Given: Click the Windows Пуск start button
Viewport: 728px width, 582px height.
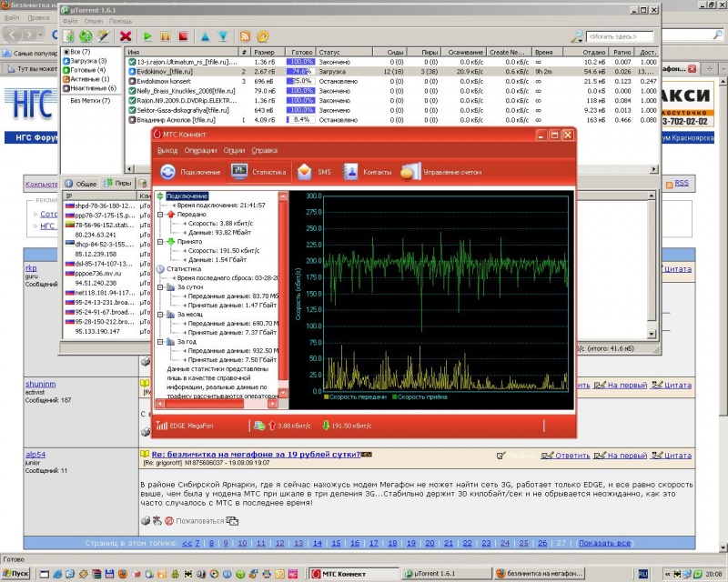Looking at the screenshot, I should point(15,574).
